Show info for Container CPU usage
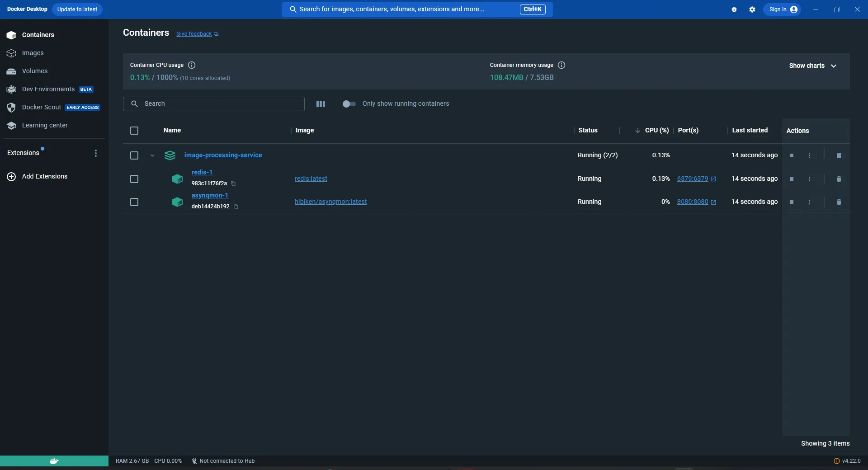The image size is (868, 470). click(x=192, y=65)
